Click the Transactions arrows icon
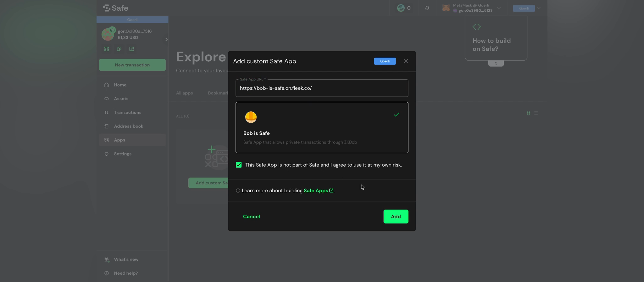The height and width of the screenshot is (282, 644). (107, 112)
